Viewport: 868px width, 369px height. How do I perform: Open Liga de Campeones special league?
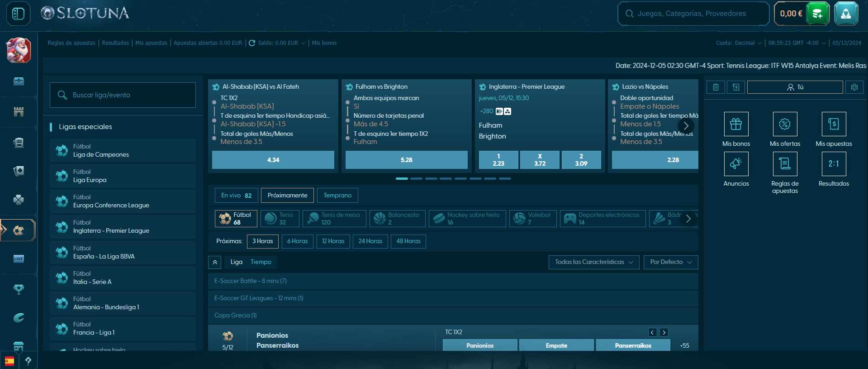pyautogui.click(x=123, y=151)
